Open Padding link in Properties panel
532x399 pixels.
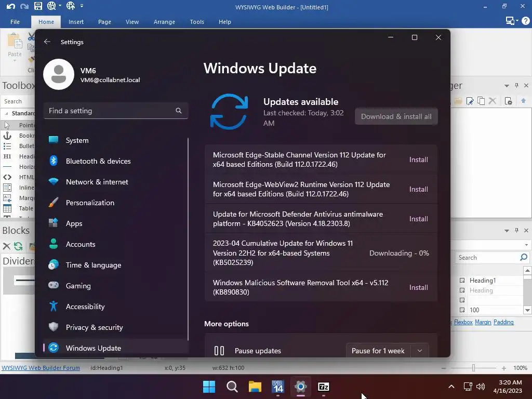click(503, 322)
